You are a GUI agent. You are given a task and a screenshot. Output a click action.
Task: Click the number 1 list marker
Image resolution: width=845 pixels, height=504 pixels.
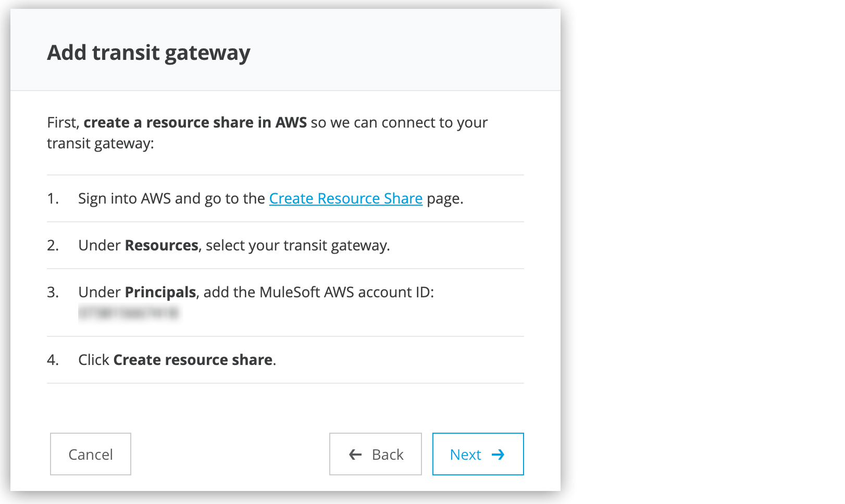(x=52, y=198)
